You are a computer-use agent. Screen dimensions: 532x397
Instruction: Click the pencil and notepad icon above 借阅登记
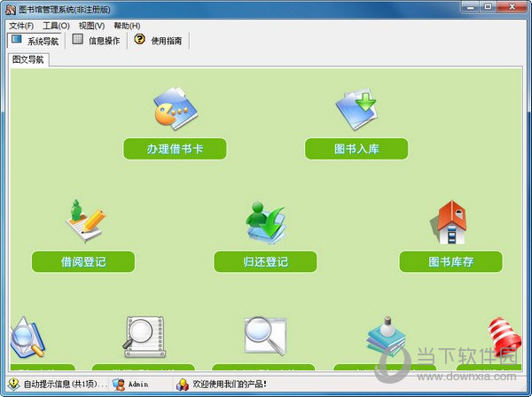click(x=85, y=221)
